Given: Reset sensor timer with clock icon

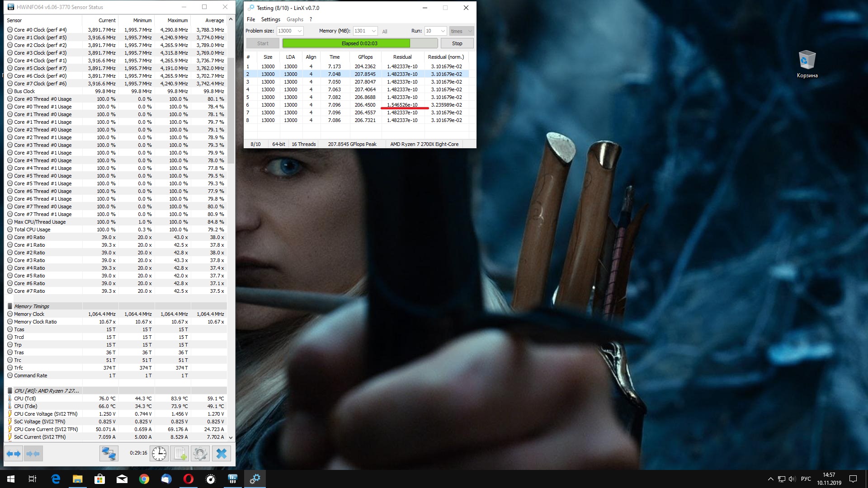Looking at the screenshot, I should [159, 453].
